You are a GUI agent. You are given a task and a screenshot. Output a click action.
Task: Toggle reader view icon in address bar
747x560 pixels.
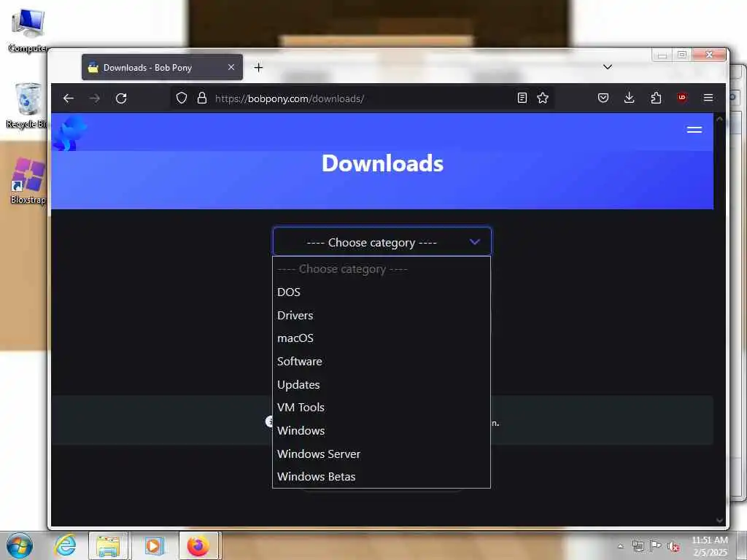(x=522, y=98)
